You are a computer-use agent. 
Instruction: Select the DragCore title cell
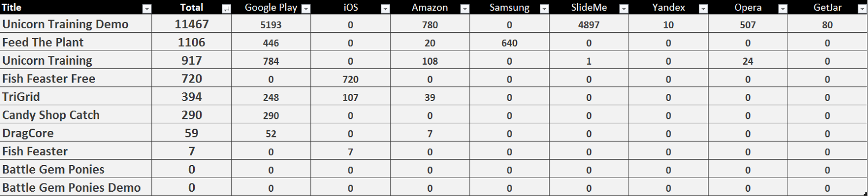[x=76, y=132]
